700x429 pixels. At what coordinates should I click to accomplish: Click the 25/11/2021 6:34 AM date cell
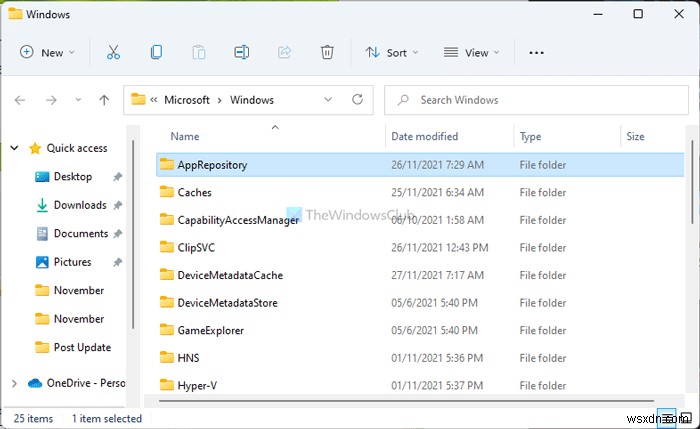point(438,192)
